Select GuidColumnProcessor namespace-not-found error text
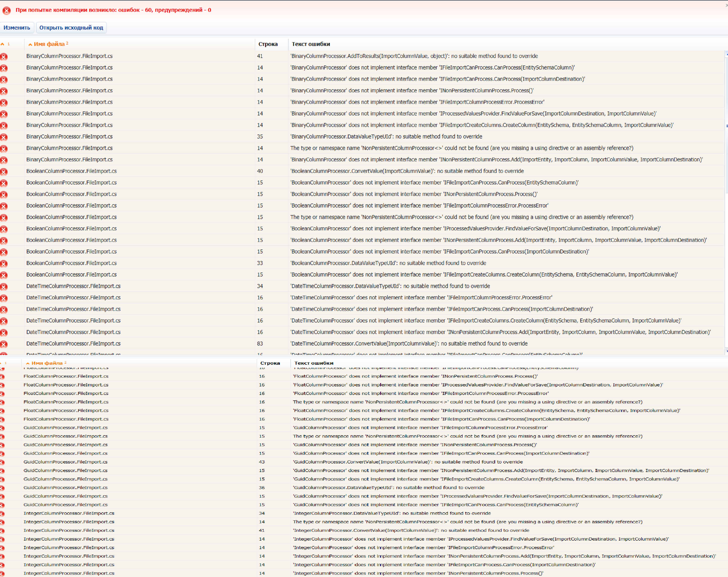 click(x=468, y=436)
